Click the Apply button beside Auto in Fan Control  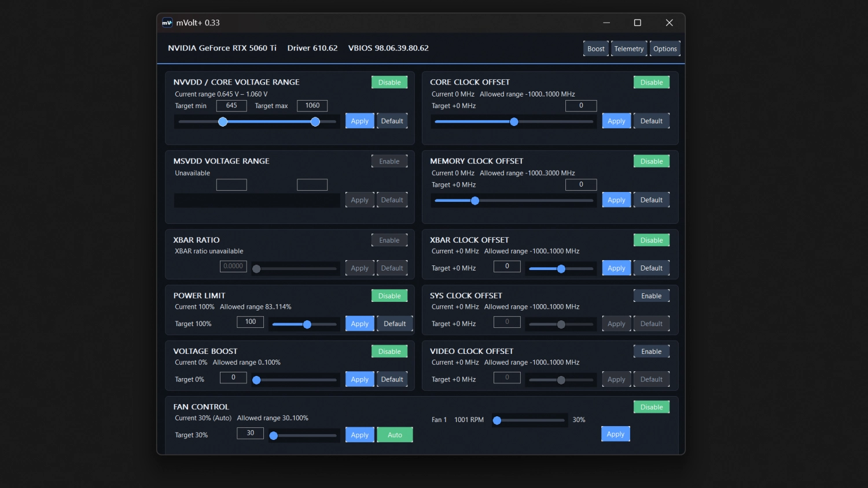click(x=360, y=435)
